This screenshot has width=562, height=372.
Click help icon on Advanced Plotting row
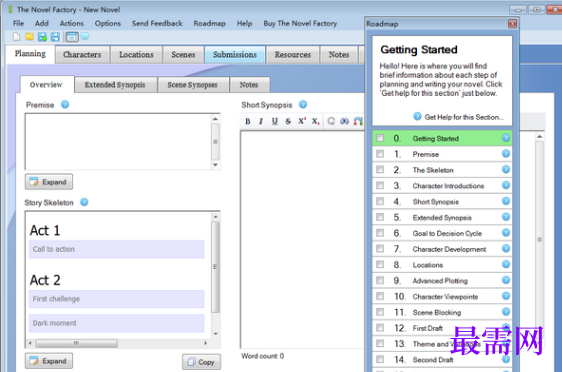(x=506, y=280)
